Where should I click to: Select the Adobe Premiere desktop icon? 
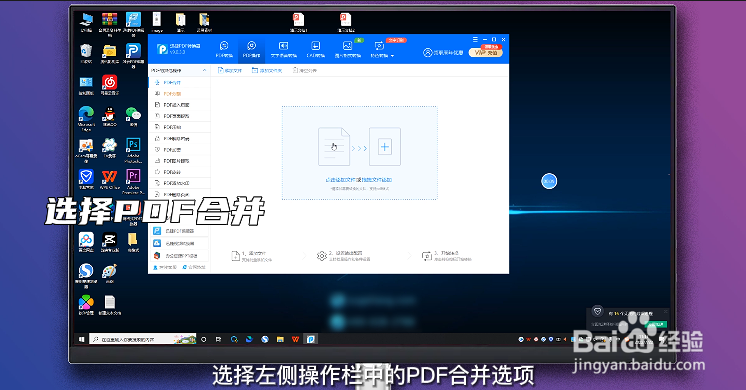(x=133, y=181)
